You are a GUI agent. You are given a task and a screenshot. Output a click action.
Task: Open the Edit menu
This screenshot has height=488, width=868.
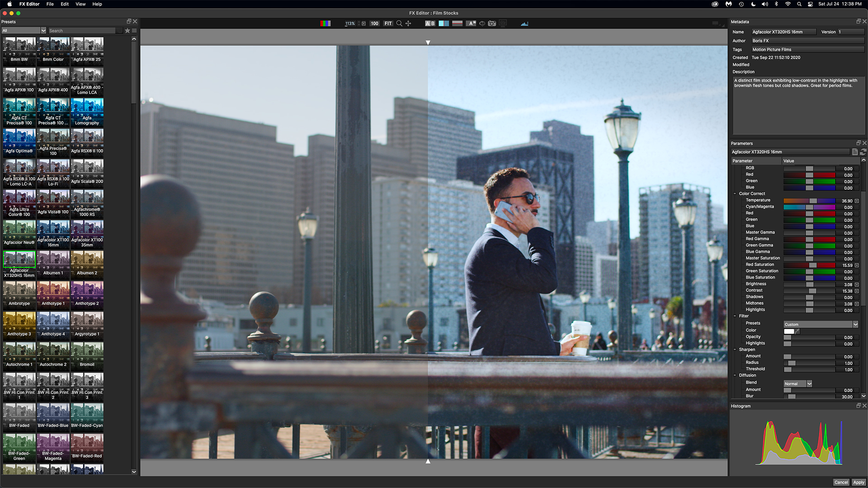tap(65, 4)
